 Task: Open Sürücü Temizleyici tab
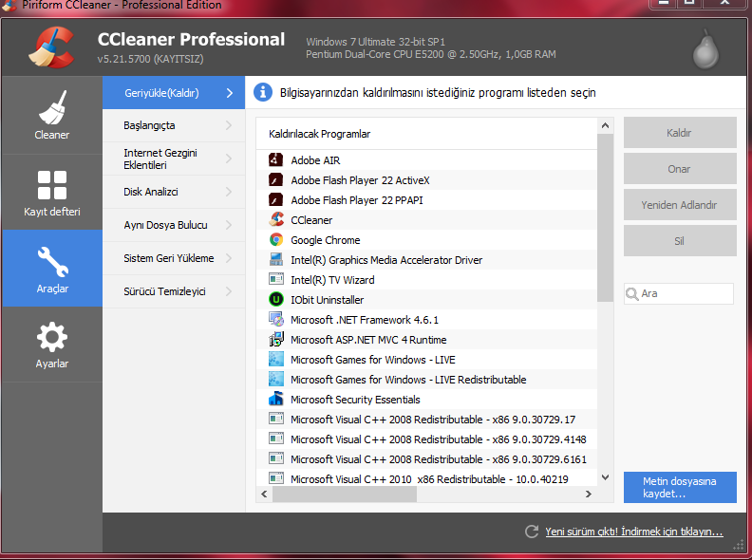[x=174, y=291]
